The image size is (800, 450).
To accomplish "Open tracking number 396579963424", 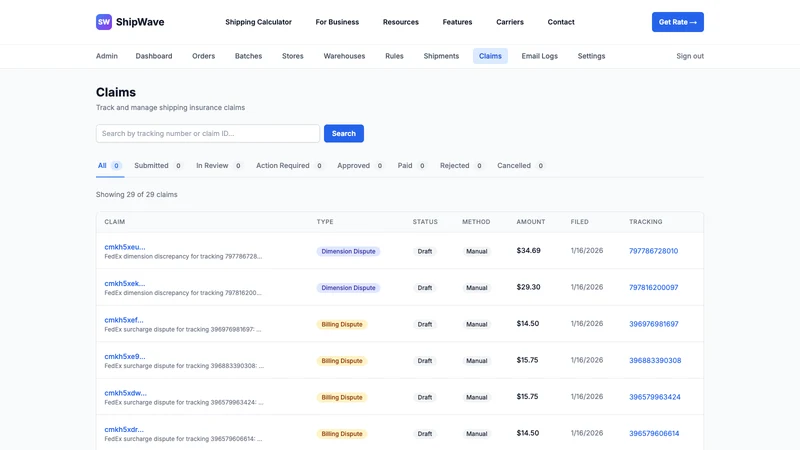I will click(x=655, y=397).
